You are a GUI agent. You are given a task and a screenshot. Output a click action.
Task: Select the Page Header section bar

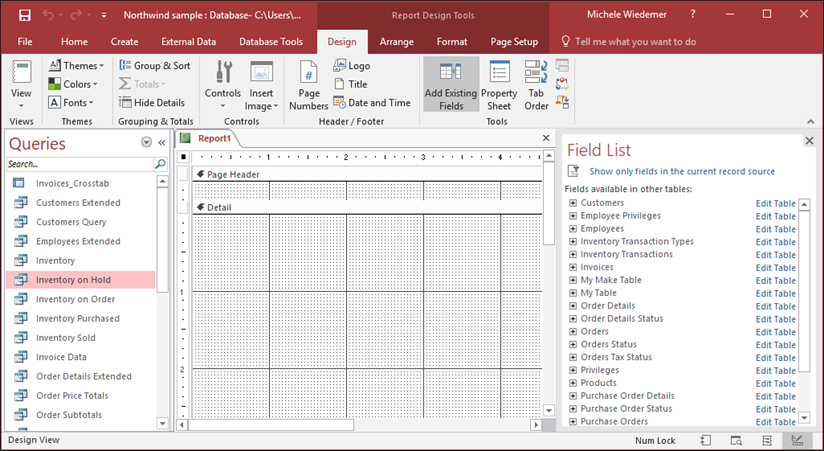(367, 175)
